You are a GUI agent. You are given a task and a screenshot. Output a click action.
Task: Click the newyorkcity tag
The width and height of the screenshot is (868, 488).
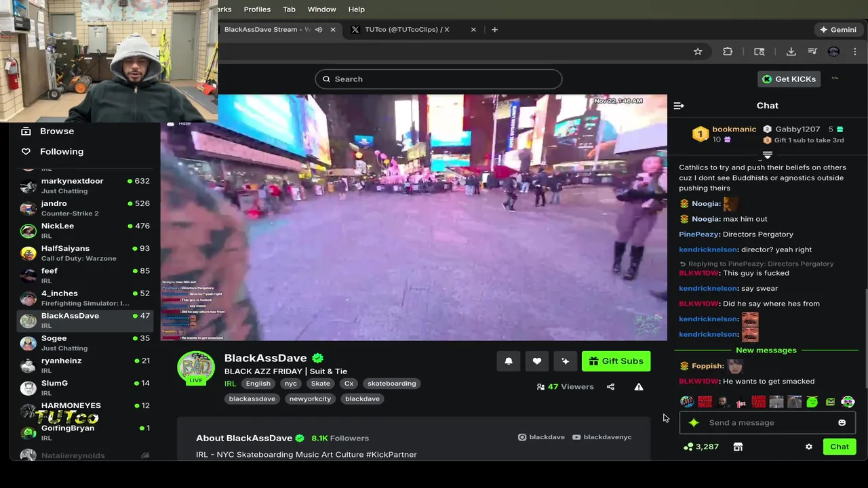(x=310, y=399)
